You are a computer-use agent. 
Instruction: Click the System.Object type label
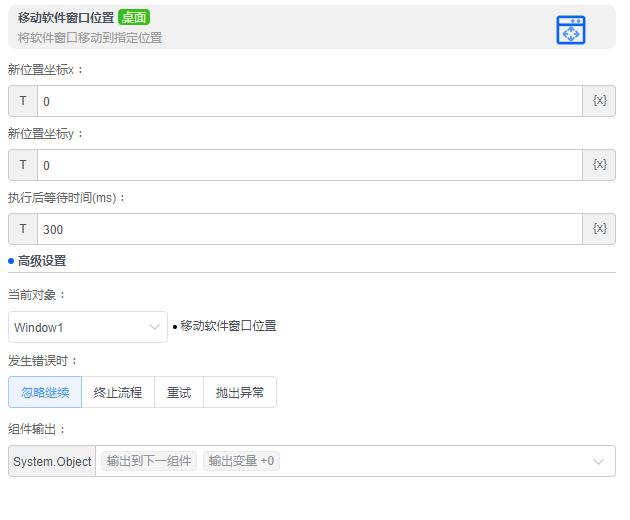point(52,461)
